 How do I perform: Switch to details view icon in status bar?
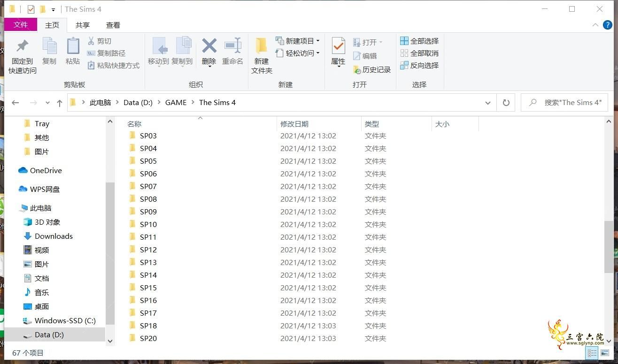pos(592,353)
